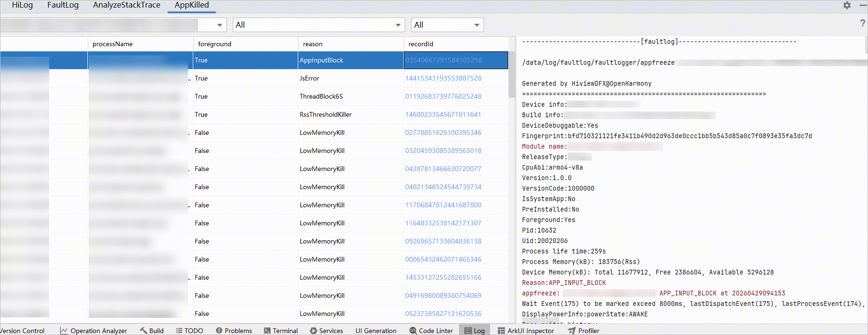
Task: Expand the middle All filter dropdown
Action: tap(319, 25)
